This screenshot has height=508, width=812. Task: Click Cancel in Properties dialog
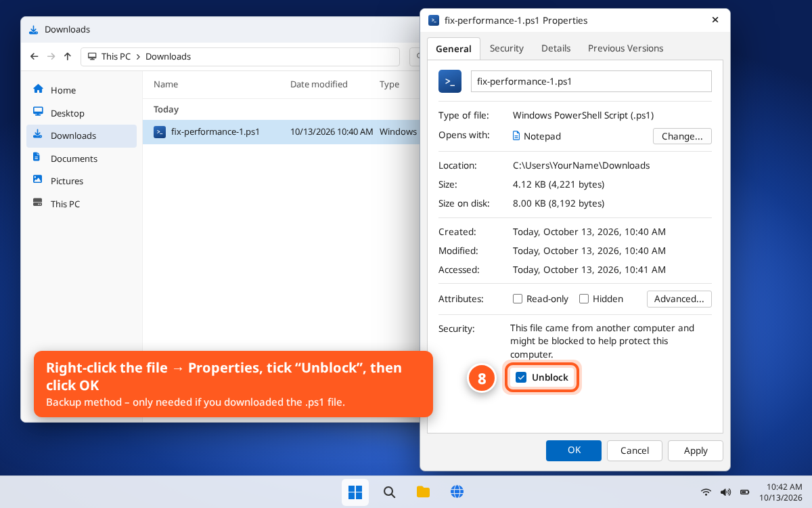635,450
